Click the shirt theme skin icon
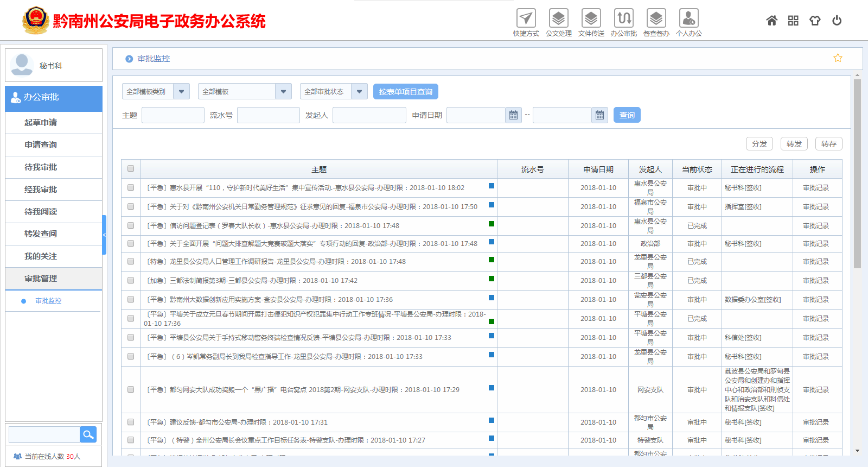Image resolution: width=868 pixels, height=467 pixels. click(815, 21)
